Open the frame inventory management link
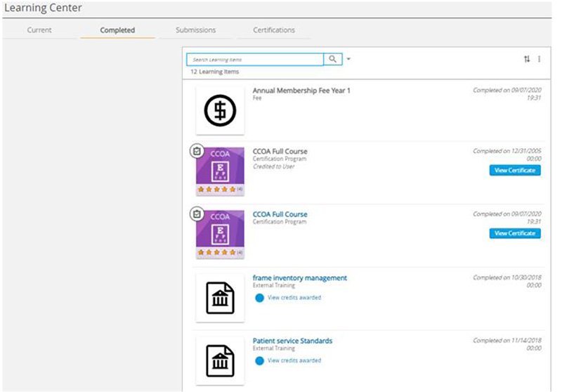Viewport: 562px width, 392px height. (x=300, y=277)
